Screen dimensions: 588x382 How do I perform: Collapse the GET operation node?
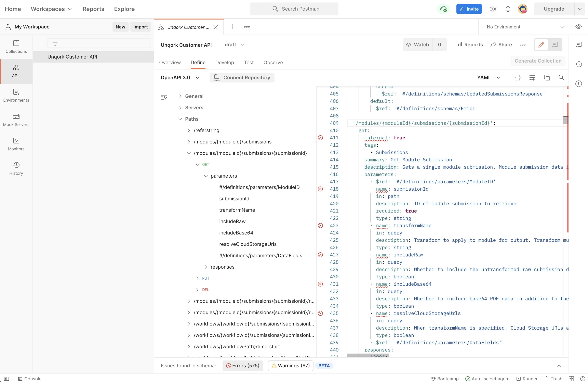coord(197,164)
